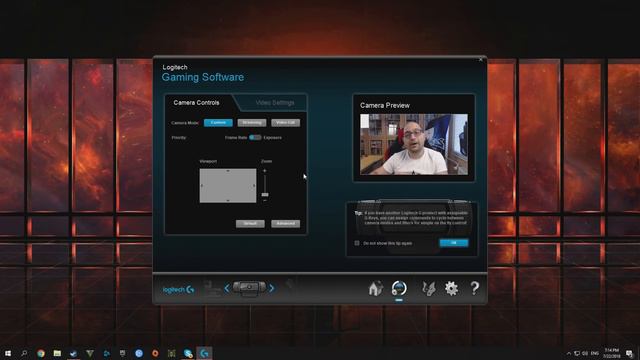Viewport: 640px width, 360px height.
Task: Open the Settings gear icon
Action: [451, 289]
